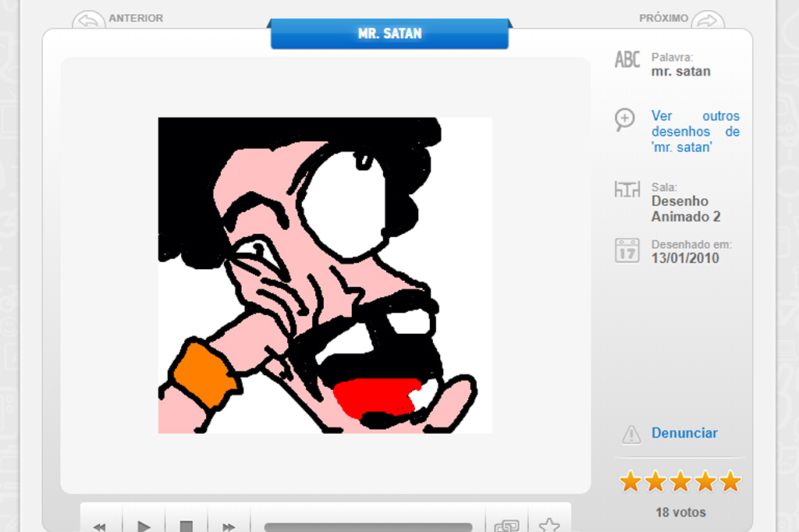Click the share/comments icon in the player bar
The width and height of the screenshot is (799, 532).
[x=506, y=525]
